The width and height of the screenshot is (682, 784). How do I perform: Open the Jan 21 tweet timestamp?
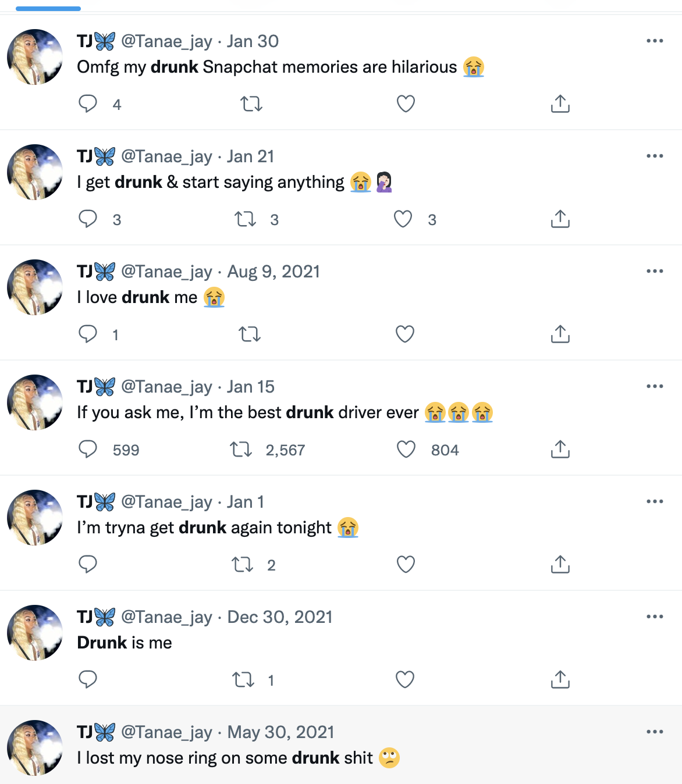[250, 156]
